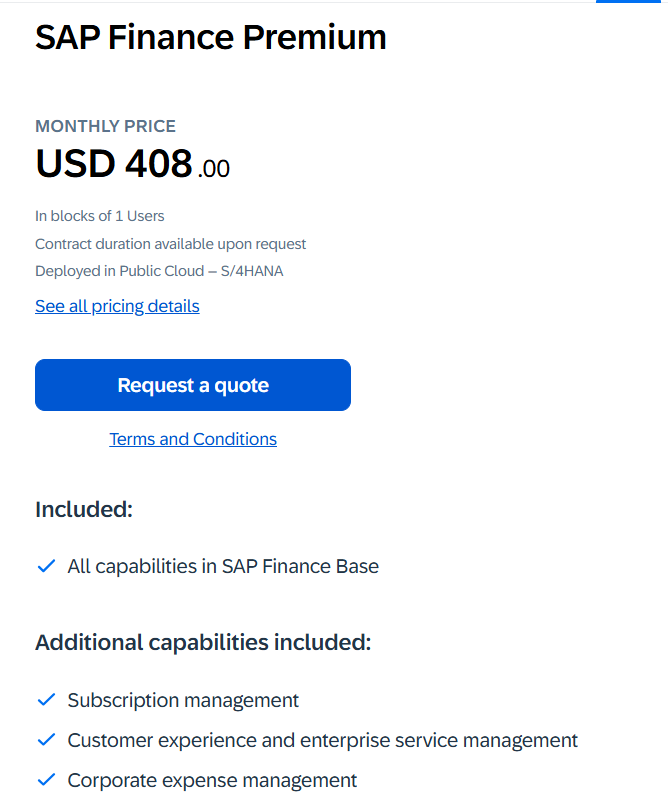Click the In blocks of 1 Users text
Image resolution: width=668 pixels, height=801 pixels.
[x=100, y=216]
